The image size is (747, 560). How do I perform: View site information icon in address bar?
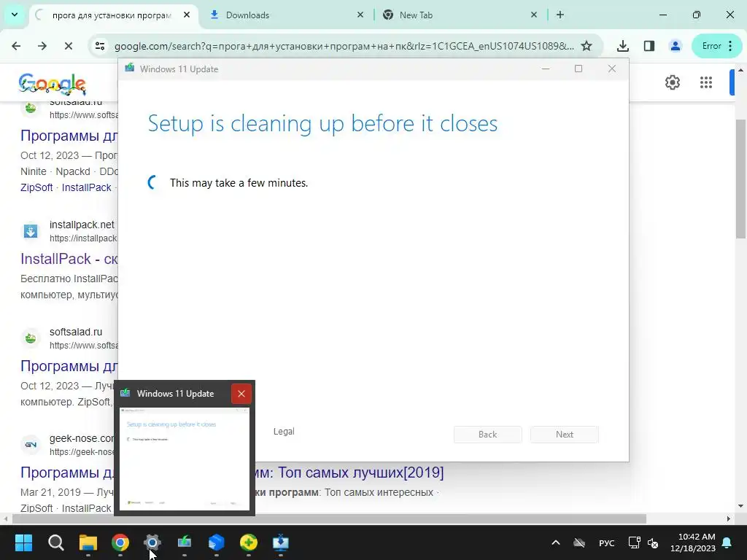tap(100, 46)
